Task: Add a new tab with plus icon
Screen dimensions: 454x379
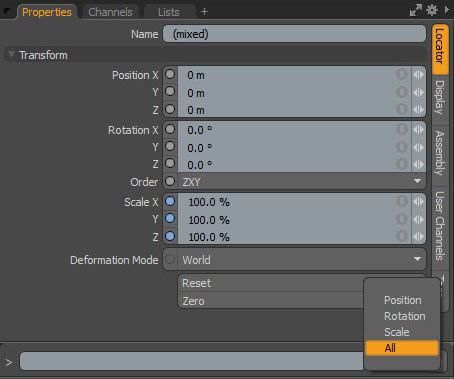Action: [204, 12]
